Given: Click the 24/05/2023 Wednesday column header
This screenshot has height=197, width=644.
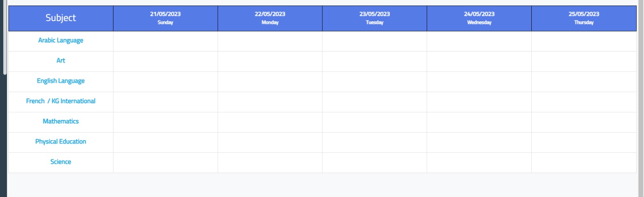Looking at the screenshot, I should click(479, 18).
